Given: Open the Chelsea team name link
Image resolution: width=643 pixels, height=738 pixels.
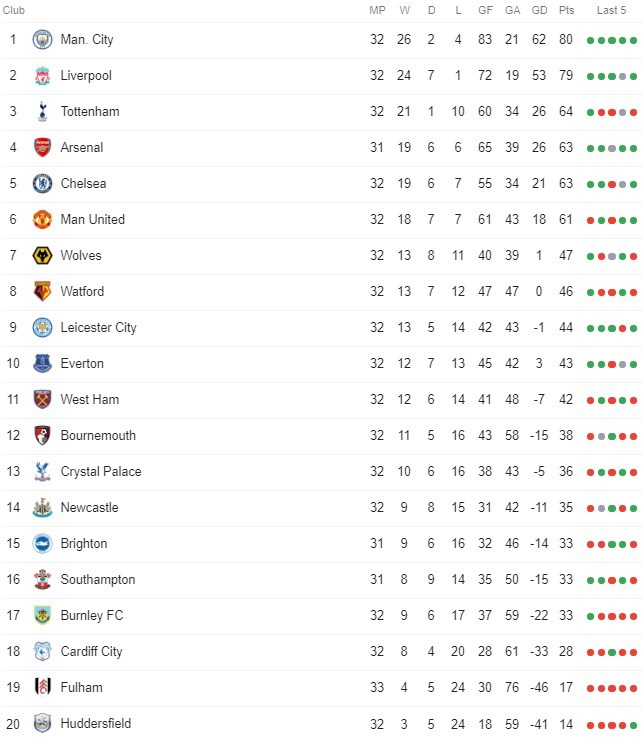Looking at the screenshot, I should pyautogui.click(x=83, y=184).
